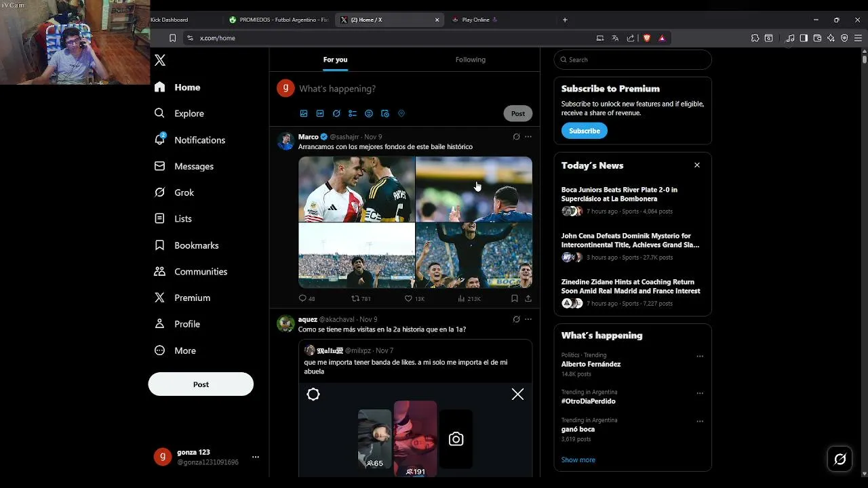The width and height of the screenshot is (868, 488).
Task: Open Bookmarks in sidebar
Action: coord(186,245)
